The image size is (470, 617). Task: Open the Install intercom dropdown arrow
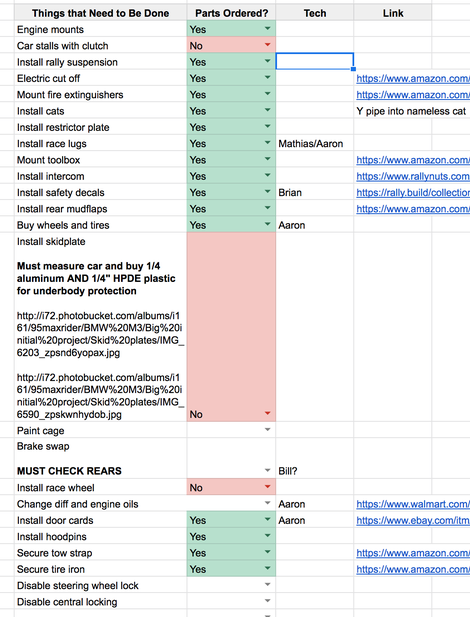tap(268, 175)
